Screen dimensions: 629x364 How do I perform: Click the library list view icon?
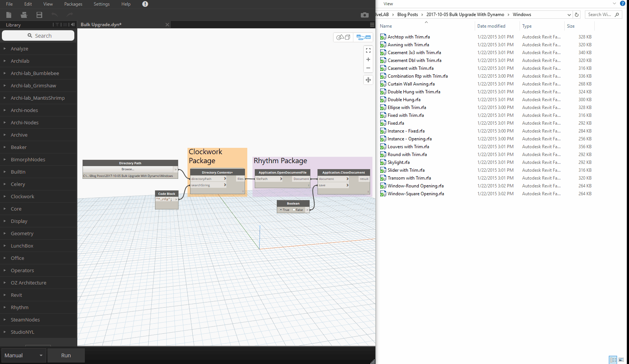click(65, 25)
